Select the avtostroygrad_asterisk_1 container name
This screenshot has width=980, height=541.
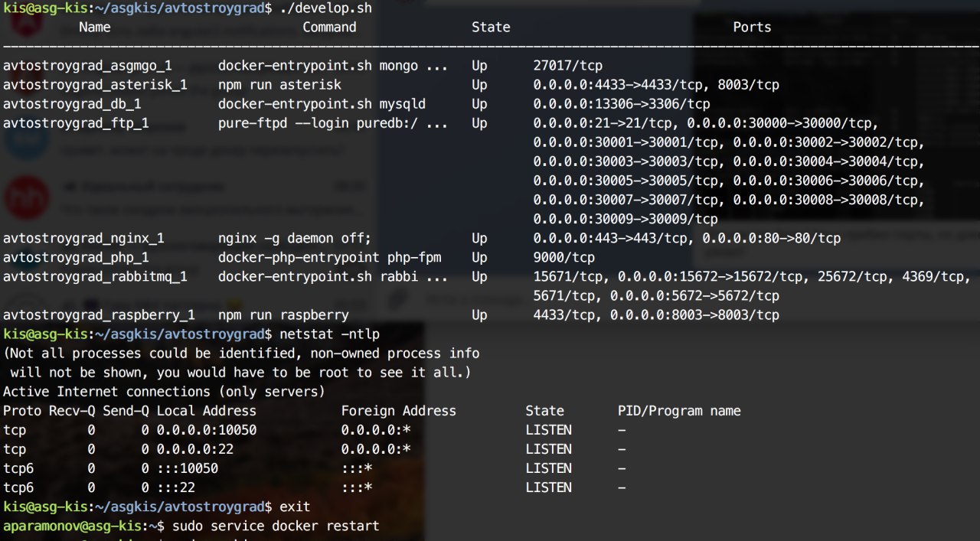coord(95,85)
